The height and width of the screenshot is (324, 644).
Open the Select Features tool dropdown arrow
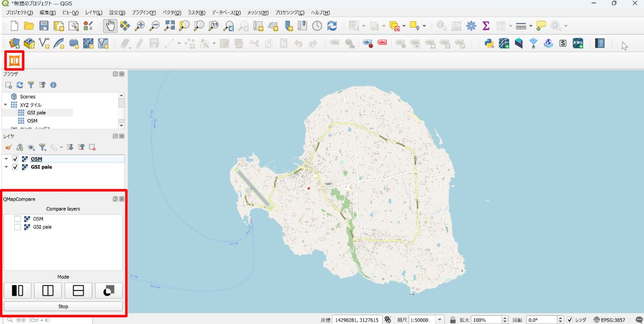[x=364, y=26]
